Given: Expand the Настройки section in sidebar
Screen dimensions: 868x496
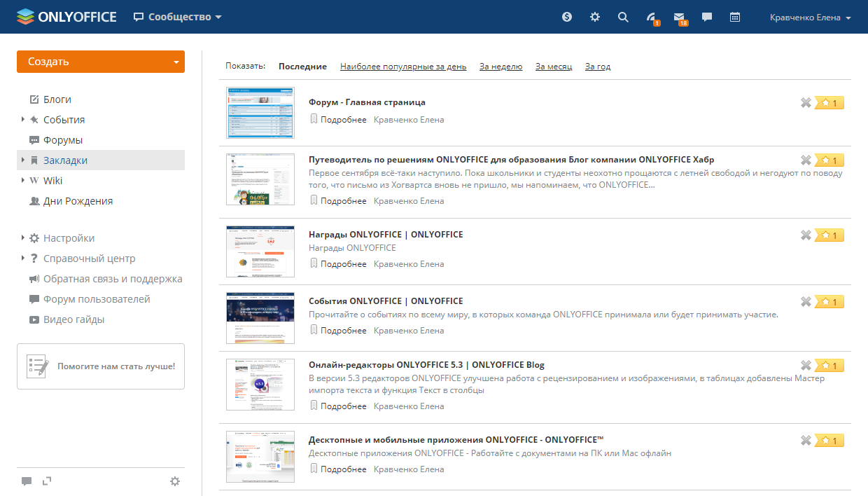Looking at the screenshot, I should (x=23, y=238).
